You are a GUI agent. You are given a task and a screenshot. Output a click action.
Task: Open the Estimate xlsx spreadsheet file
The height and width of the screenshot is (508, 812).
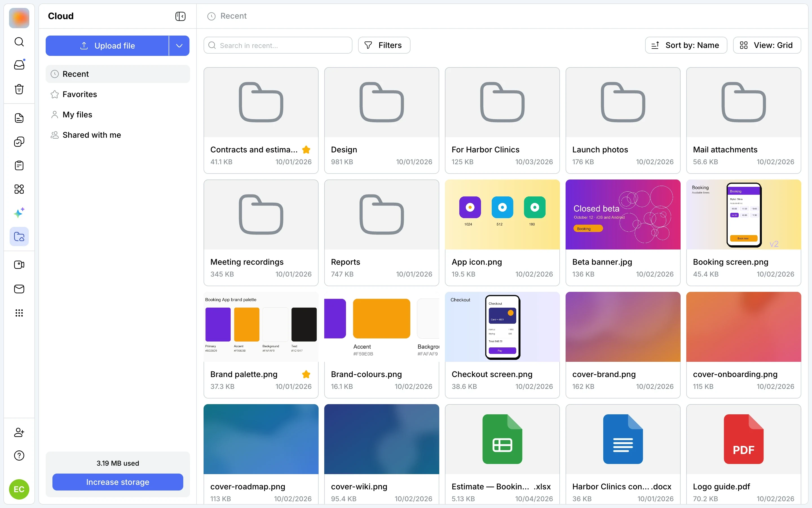502,454
